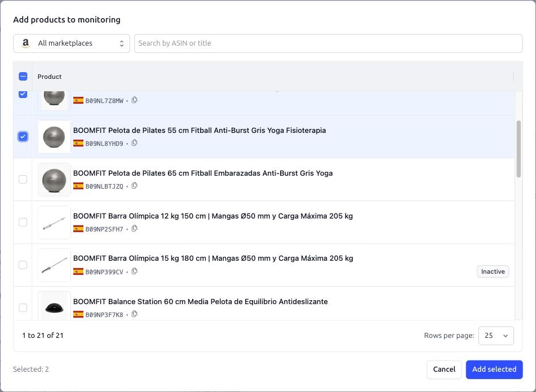Open thumbnail of Pelota de Pilates 65 cm

coord(54,180)
